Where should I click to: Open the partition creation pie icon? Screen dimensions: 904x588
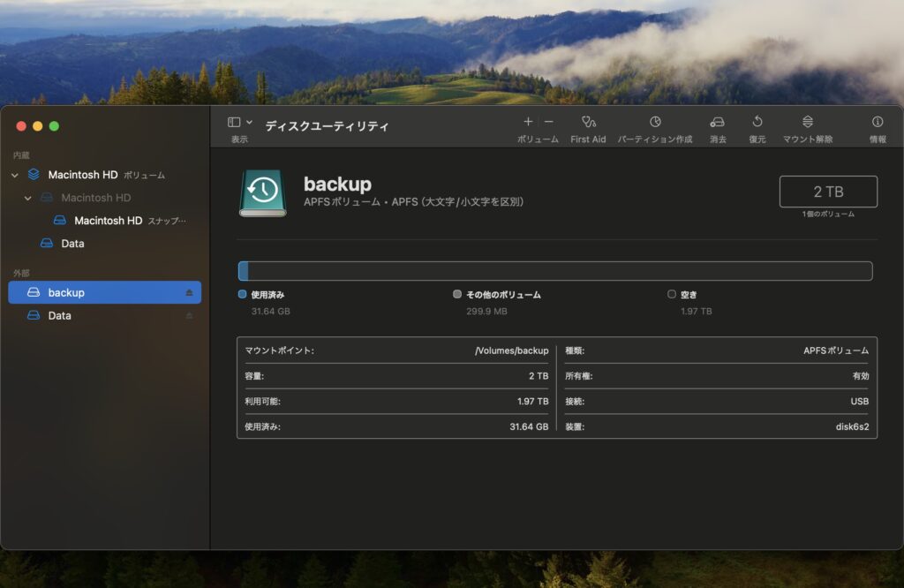[655, 122]
